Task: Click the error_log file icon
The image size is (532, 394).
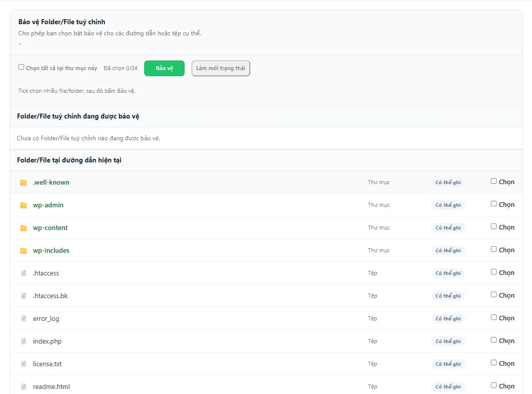Action: pyautogui.click(x=23, y=319)
